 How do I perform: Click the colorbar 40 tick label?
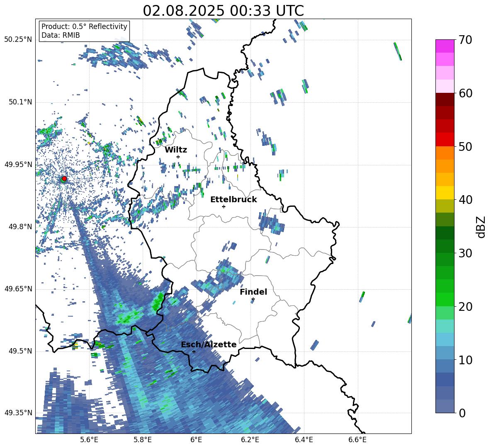pyautogui.click(x=465, y=200)
